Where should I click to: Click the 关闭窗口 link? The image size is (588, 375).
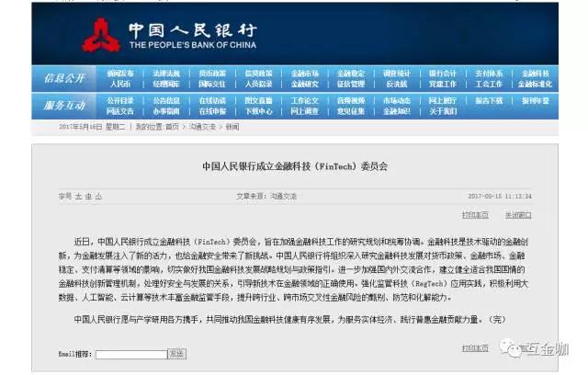point(518,215)
